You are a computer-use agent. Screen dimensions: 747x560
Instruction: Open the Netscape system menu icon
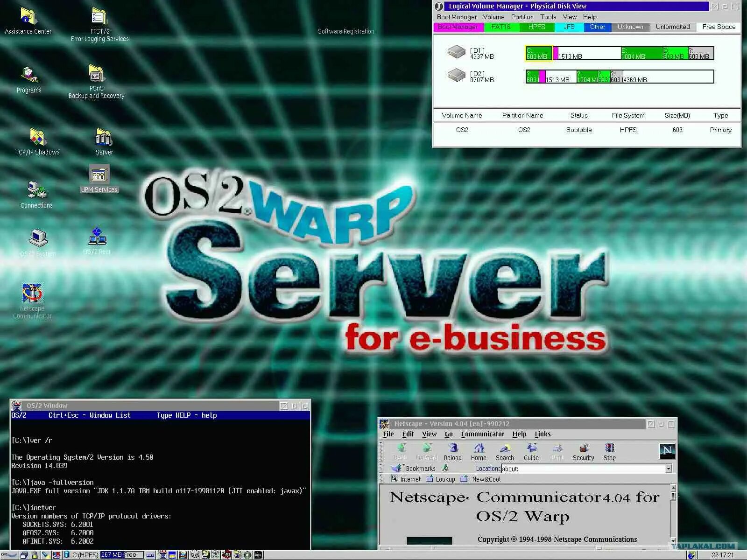tap(385, 424)
